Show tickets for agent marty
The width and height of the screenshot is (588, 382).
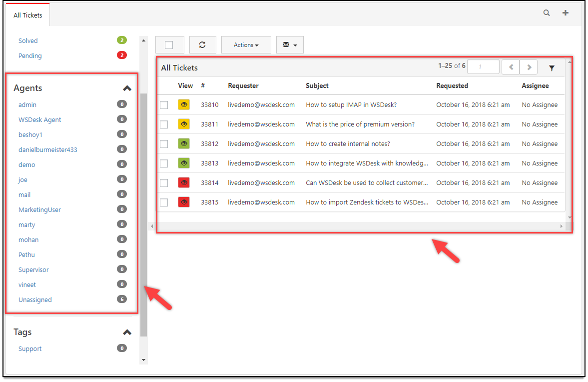(26, 225)
